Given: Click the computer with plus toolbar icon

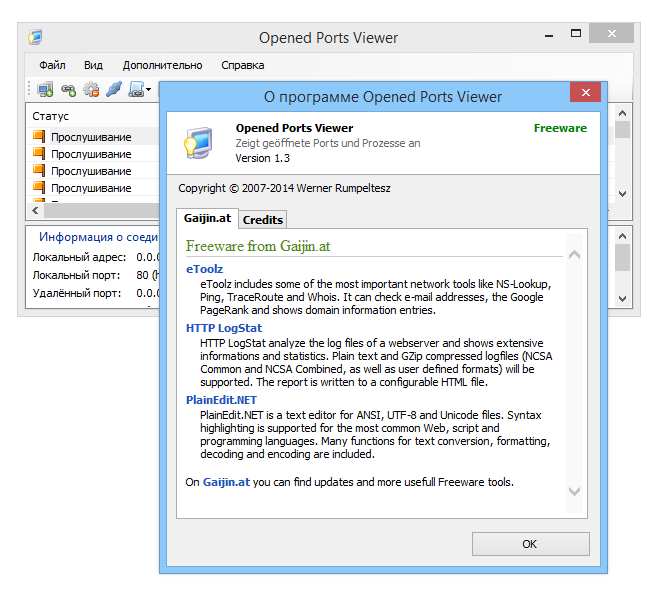Looking at the screenshot, I should (x=45, y=90).
